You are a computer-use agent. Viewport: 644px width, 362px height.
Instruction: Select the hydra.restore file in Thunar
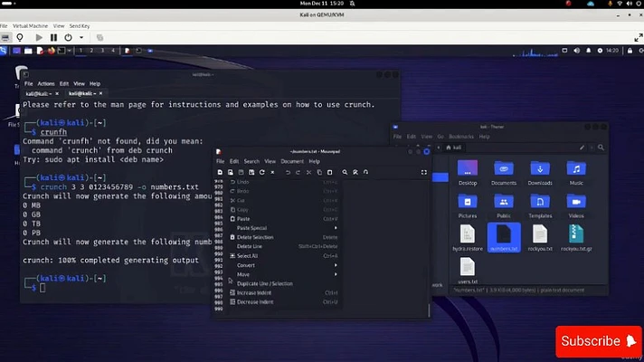[468, 238]
